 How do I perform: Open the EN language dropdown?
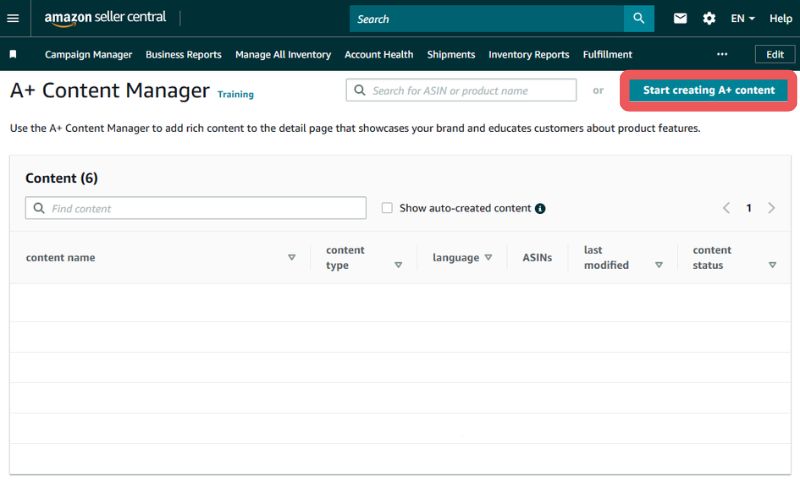742,18
